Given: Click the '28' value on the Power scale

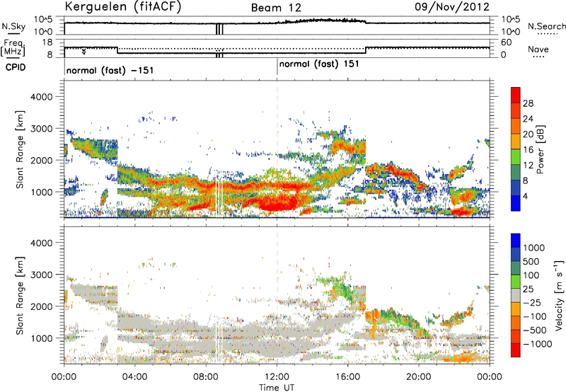Looking at the screenshot, I should 528,103.
